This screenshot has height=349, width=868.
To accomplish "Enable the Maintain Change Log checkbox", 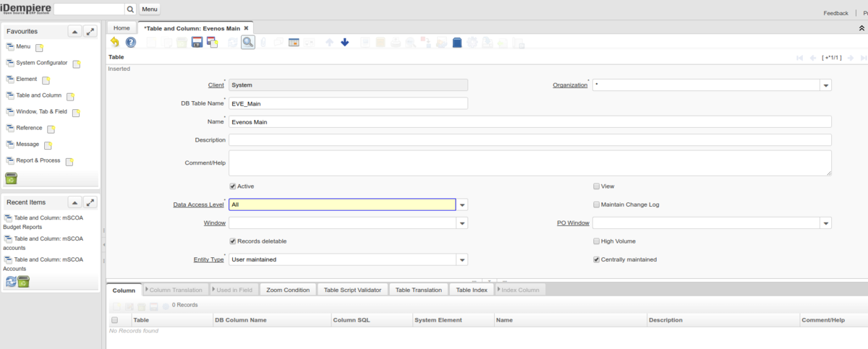I will click(597, 204).
